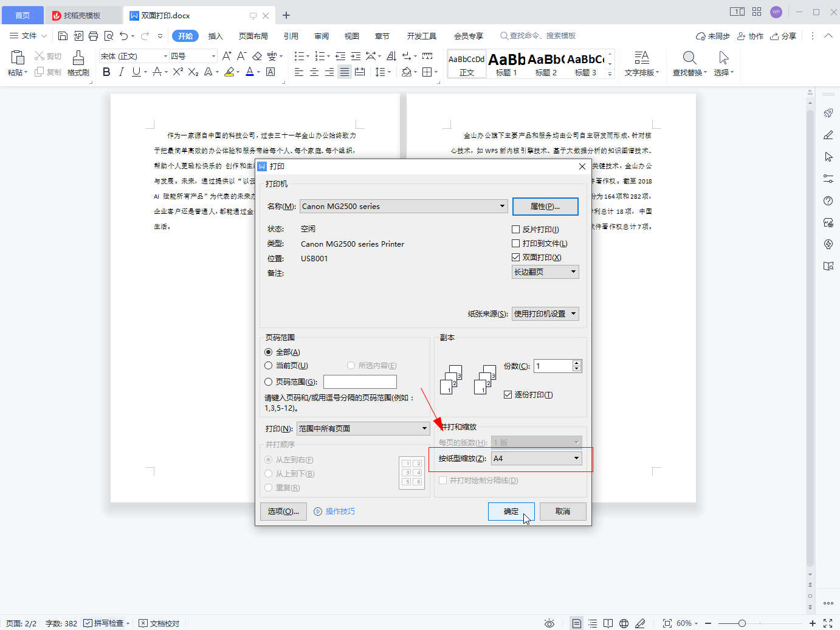Click Cancel button in print dialog
Viewport: 840px width, 630px height.
point(563,512)
